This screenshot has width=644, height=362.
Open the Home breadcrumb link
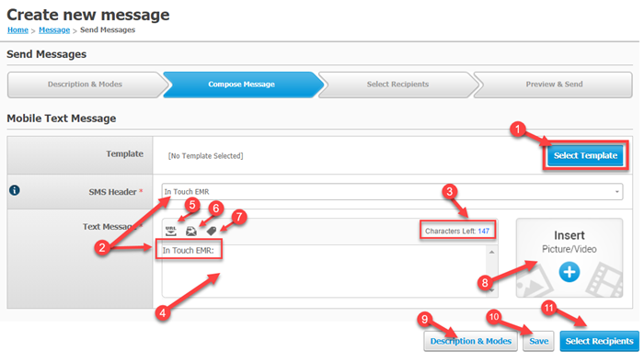coord(17,30)
